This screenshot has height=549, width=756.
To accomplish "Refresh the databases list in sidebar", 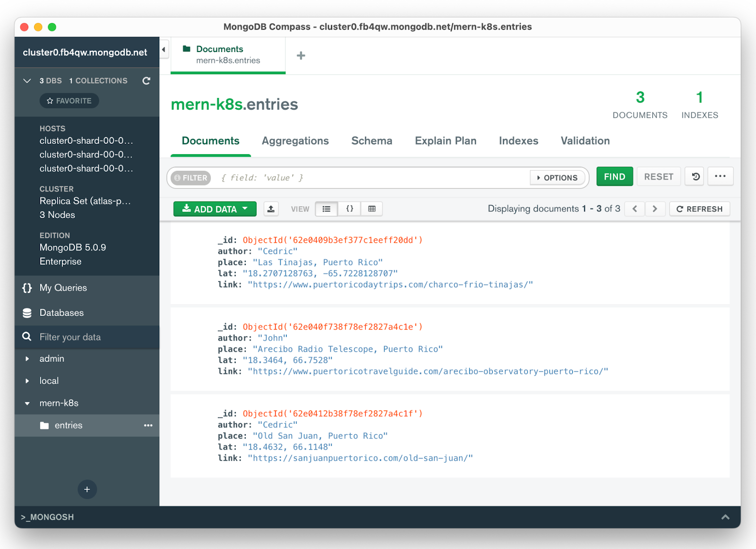I will point(146,81).
